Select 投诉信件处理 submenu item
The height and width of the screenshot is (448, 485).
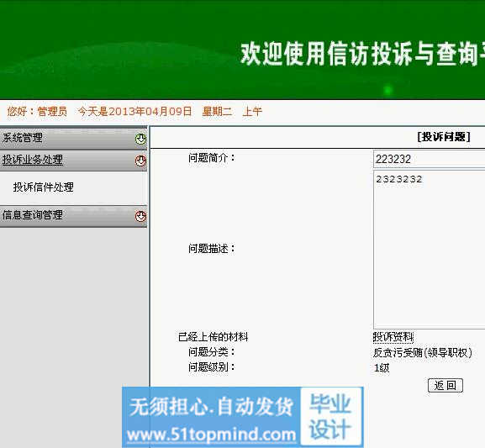[44, 187]
